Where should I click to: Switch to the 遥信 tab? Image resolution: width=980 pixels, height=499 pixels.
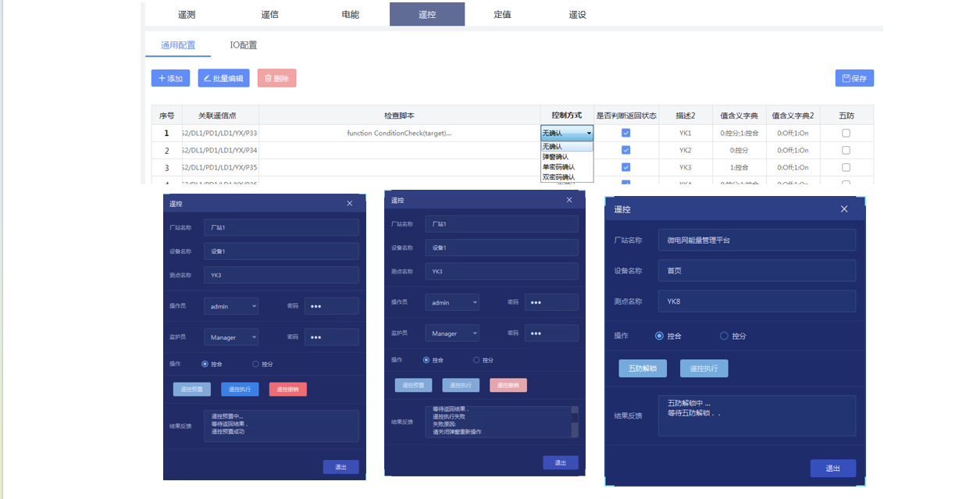(x=269, y=14)
